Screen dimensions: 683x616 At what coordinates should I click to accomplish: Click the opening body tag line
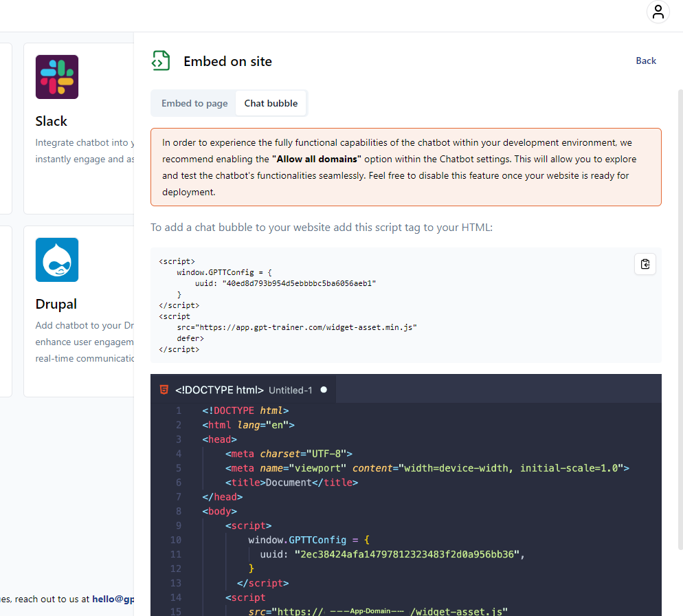pyautogui.click(x=219, y=511)
